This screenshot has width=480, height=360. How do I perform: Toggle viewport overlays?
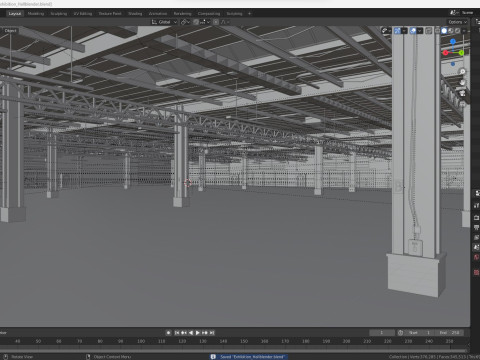coord(413,31)
